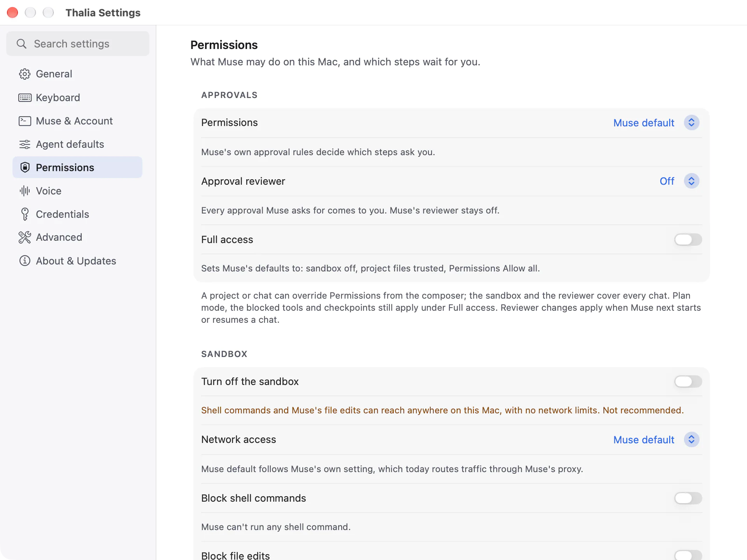Open the Credentials label
This screenshot has height=560, width=747.
(62, 214)
